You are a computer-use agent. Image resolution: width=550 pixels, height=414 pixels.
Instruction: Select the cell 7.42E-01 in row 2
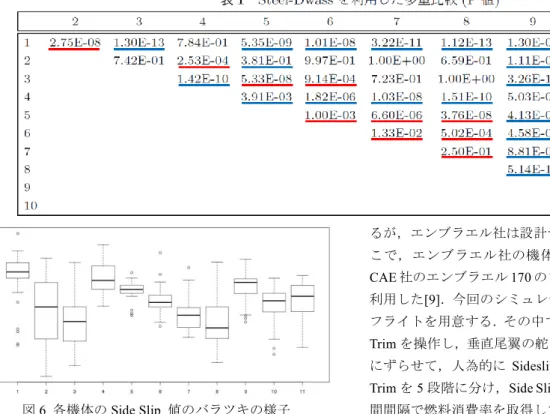click(139, 61)
